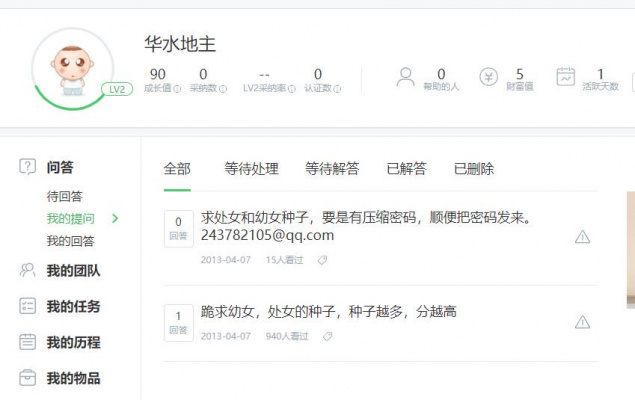
Task: Click the LV2采纳率 label
Action: [x=265, y=88]
